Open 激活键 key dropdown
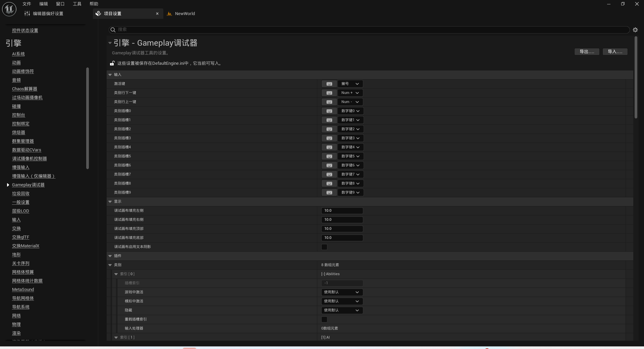This screenshot has width=644, height=349. 351,84
